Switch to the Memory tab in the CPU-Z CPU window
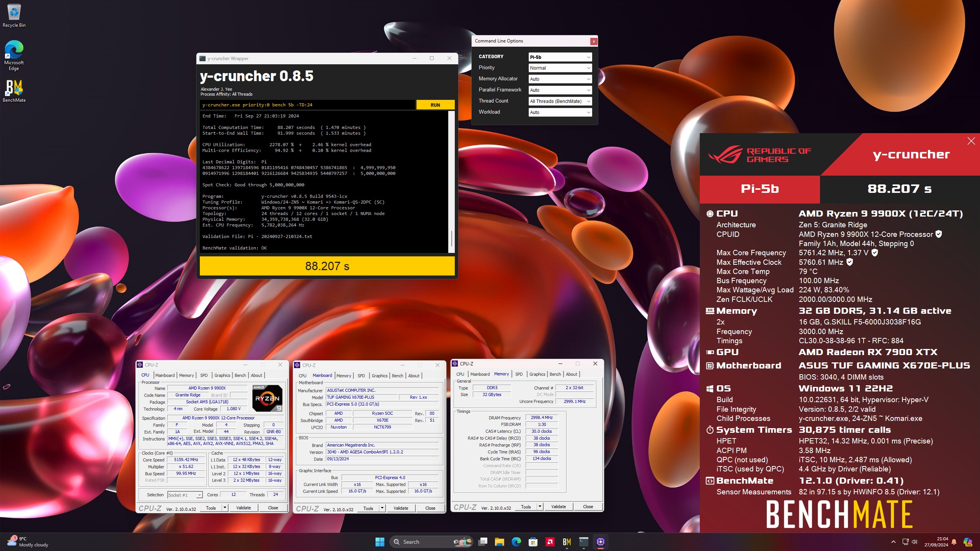 coord(186,375)
